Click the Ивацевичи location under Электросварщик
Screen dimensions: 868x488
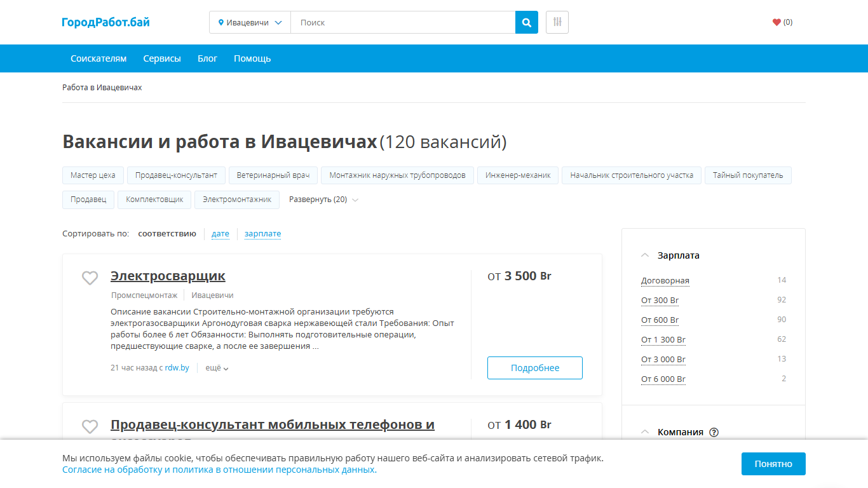[212, 295]
